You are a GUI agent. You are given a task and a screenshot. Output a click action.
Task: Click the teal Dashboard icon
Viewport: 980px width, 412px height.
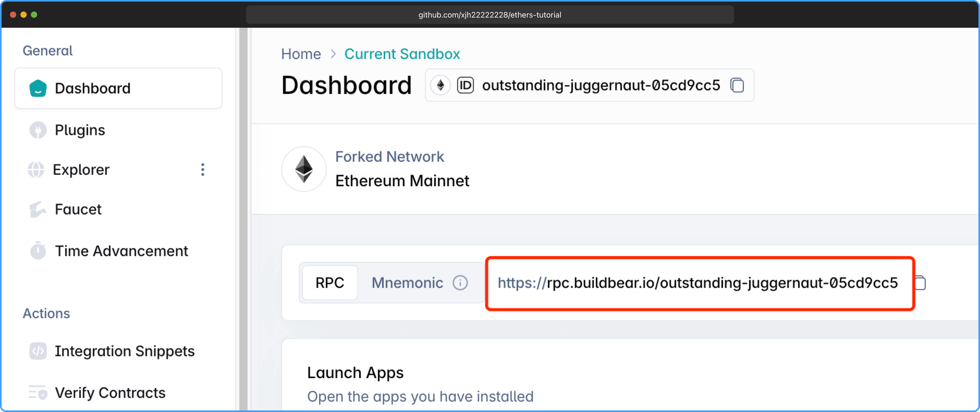pos(38,88)
